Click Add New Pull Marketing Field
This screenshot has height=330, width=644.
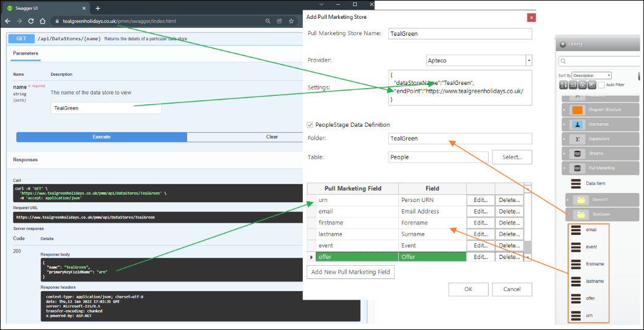pos(351,272)
